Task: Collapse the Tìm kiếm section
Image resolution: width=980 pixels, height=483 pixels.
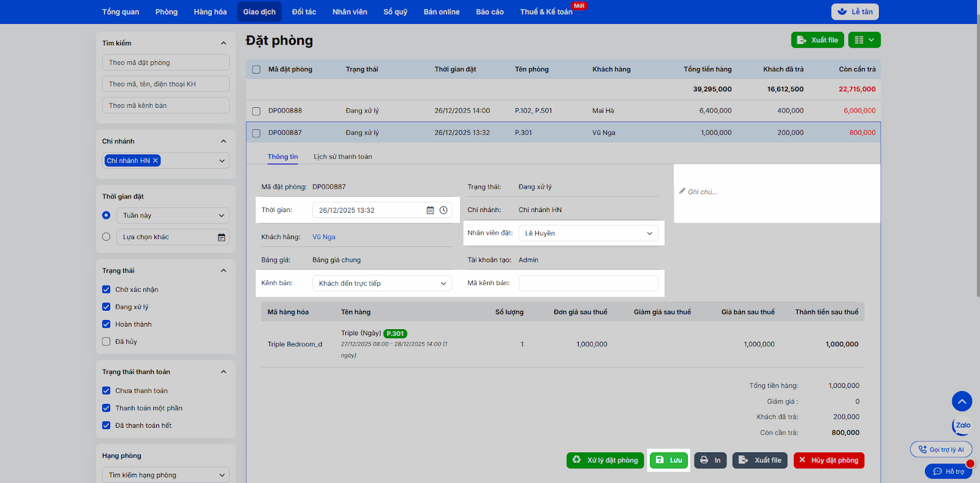Action: point(224,43)
